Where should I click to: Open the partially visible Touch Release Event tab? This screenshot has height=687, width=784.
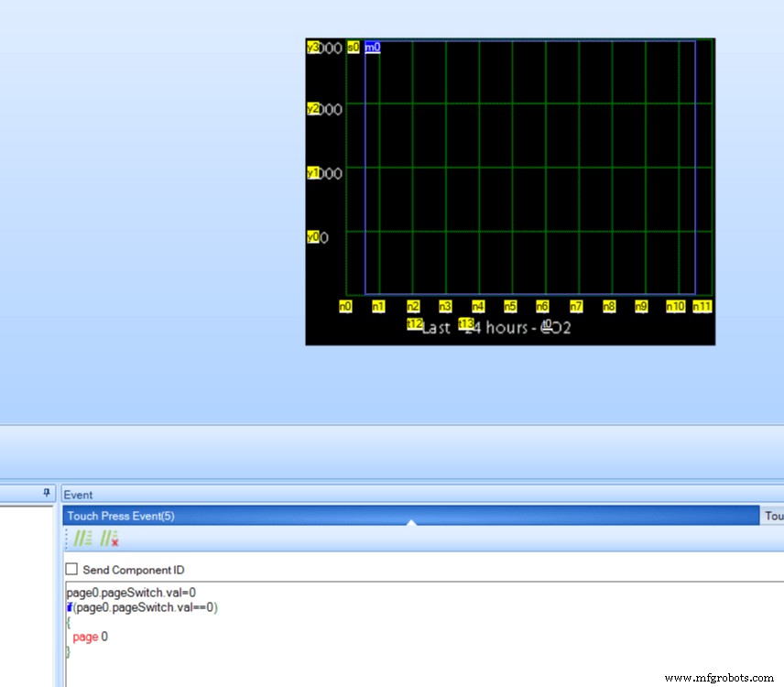click(776, 515)
